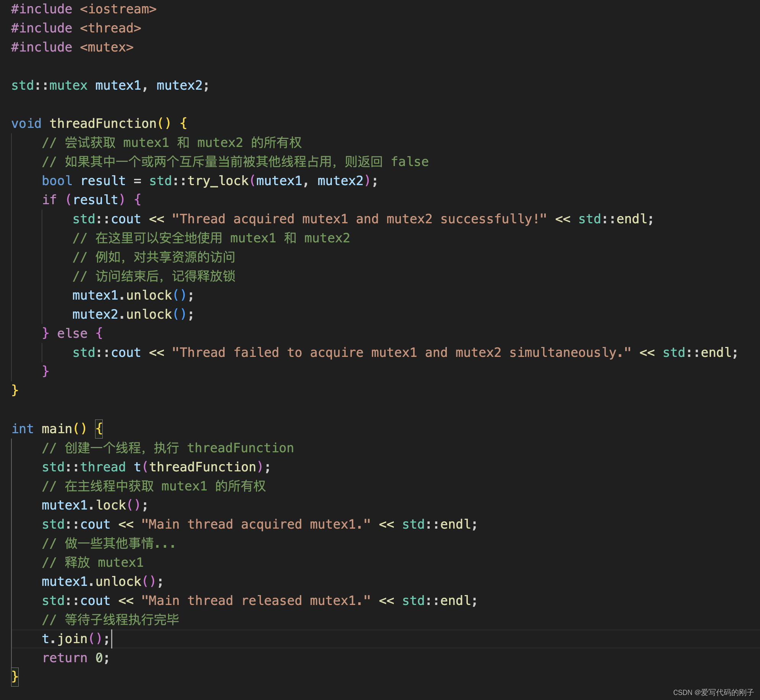
Task: Click the 'std::thread t(threadFunction);' line
Action: tap(156, 467)
